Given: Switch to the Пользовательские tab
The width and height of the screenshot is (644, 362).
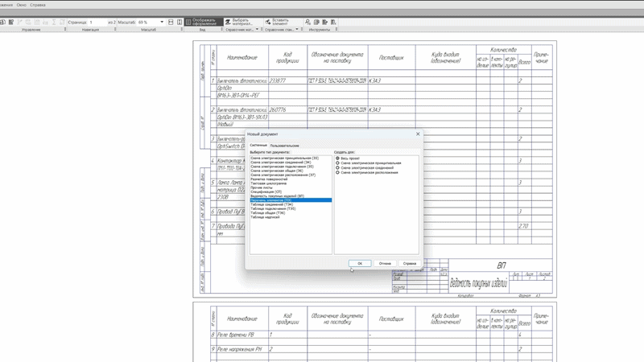Looking at the screenshot, I should click(x=285, y=146).
